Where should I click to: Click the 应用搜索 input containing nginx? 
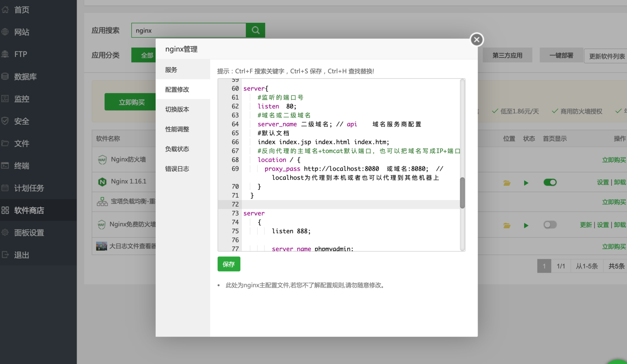click(188, 30)
